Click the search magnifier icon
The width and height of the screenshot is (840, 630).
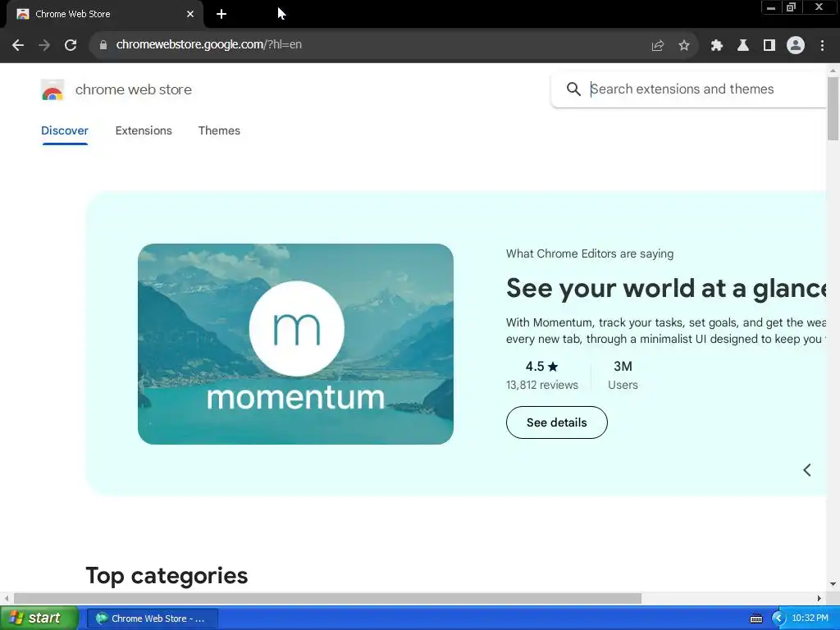click(573, 89)
